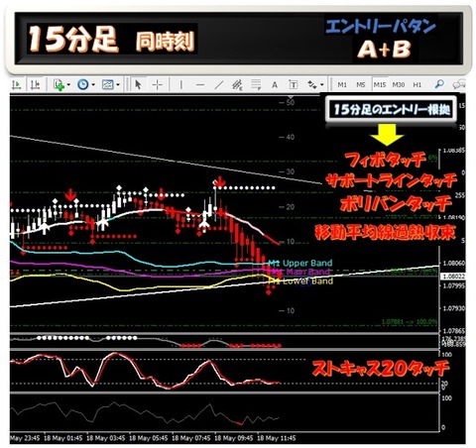Image resolution: width=476 pixels, height=448 pixels.
Task: Select the Equidistant Channel tool
Action: point(237,85)
